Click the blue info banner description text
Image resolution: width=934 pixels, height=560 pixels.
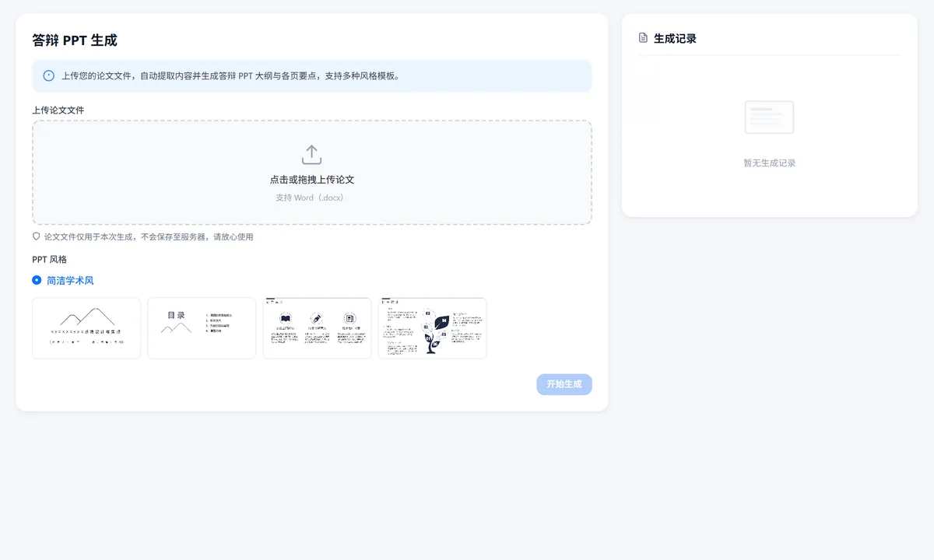(231, 76)
